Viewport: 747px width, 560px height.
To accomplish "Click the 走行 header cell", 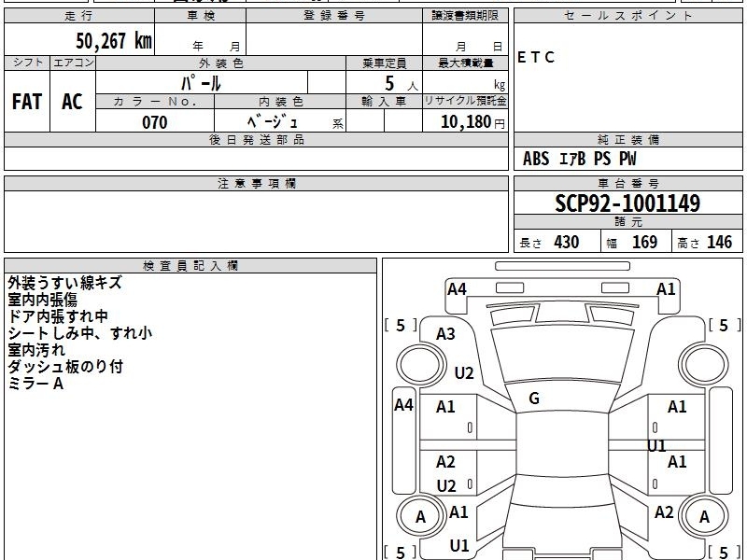I will 79,16.
